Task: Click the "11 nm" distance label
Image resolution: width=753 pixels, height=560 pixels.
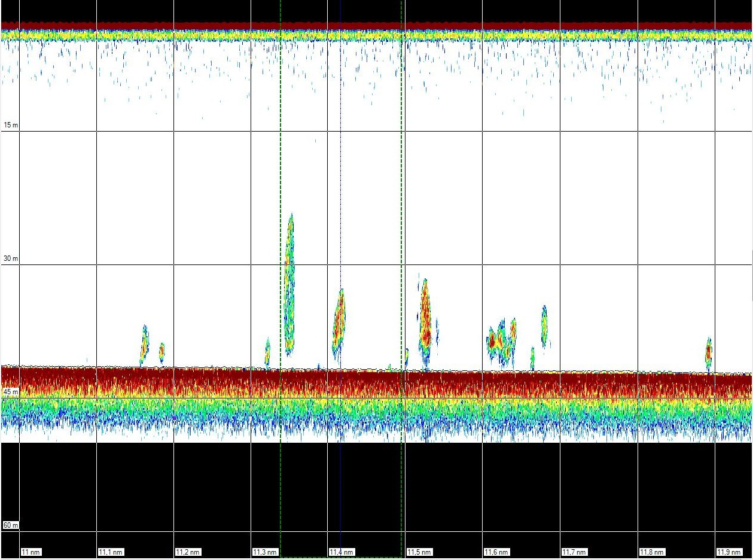Action: pyautogui.click(x=31, y=552)
